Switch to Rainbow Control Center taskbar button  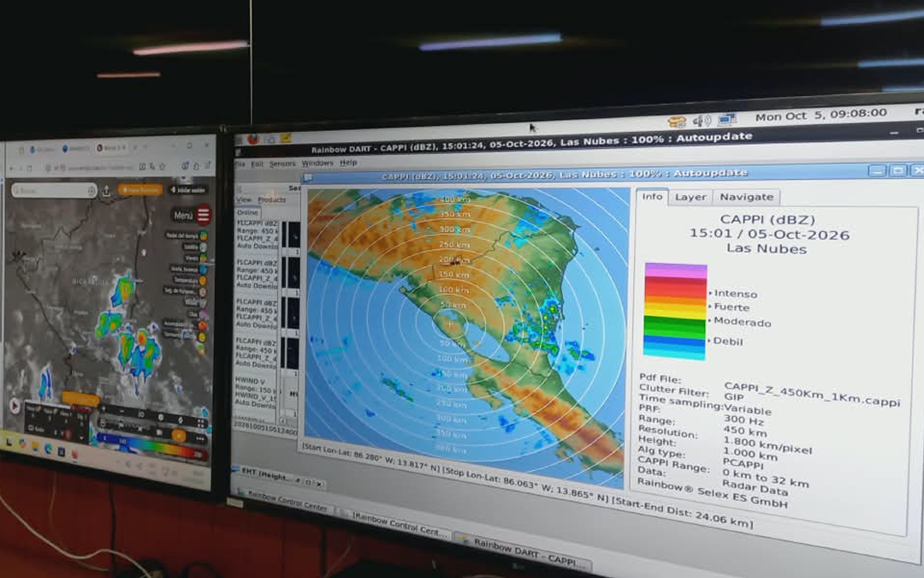[x=285, y=501]
